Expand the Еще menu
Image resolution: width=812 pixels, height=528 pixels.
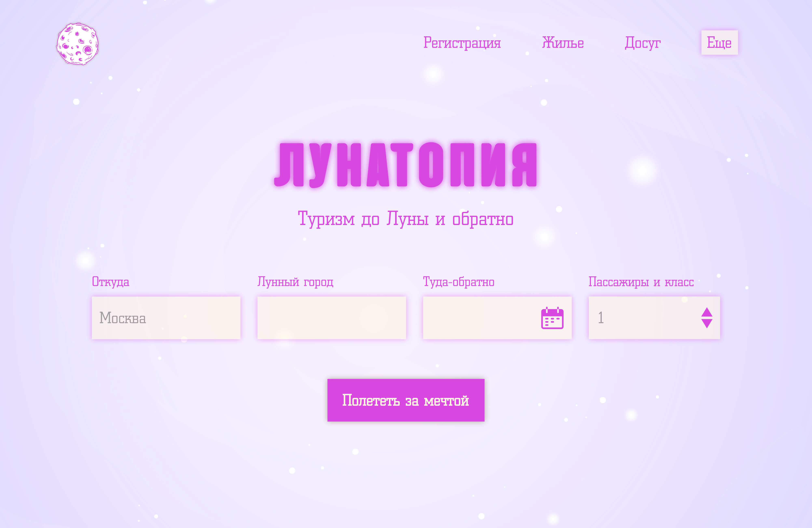tap(719, 43)
